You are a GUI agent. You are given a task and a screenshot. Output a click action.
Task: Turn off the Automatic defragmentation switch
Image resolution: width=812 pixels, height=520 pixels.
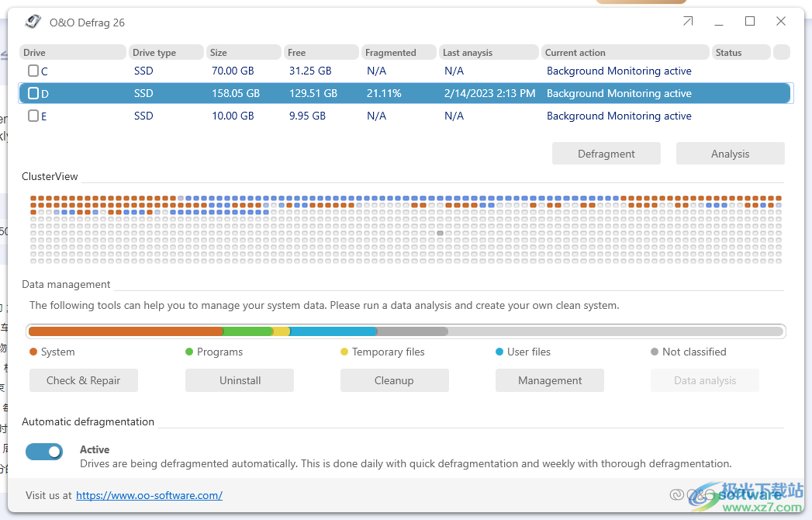pyautogui.click(x=44, y=452)
